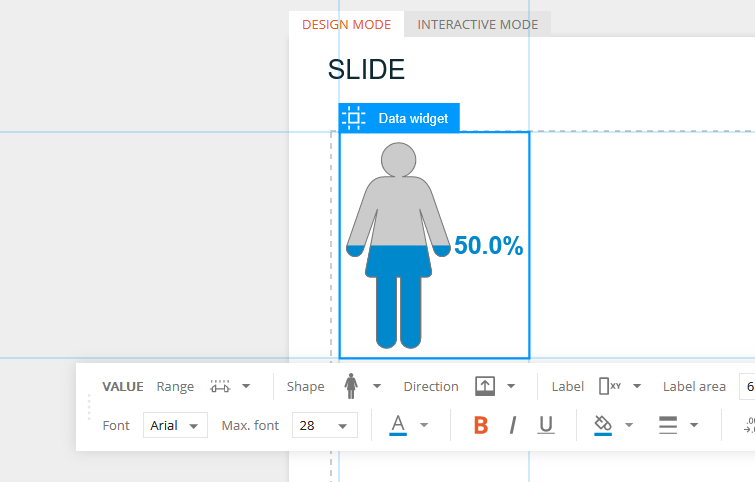Viewport: 755px width, 482px height.
Task: Switch to the Interactive Mode tab
Action: pyautogui.click(x=478, y=25)
